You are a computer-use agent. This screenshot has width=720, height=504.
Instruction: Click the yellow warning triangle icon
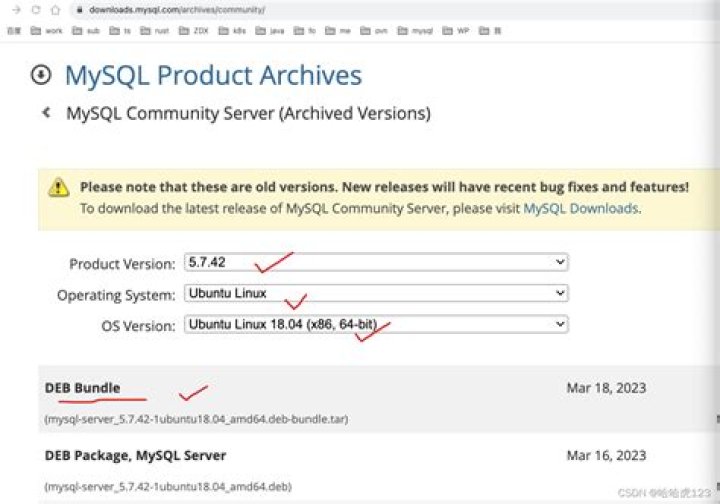click(59, 187)
